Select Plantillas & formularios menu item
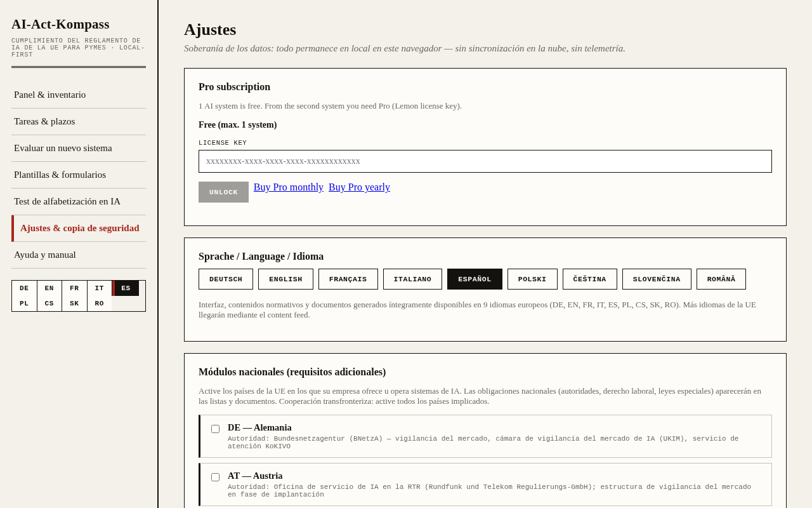Viewport: 812px width, 508px height. click(x=79, y=175)
